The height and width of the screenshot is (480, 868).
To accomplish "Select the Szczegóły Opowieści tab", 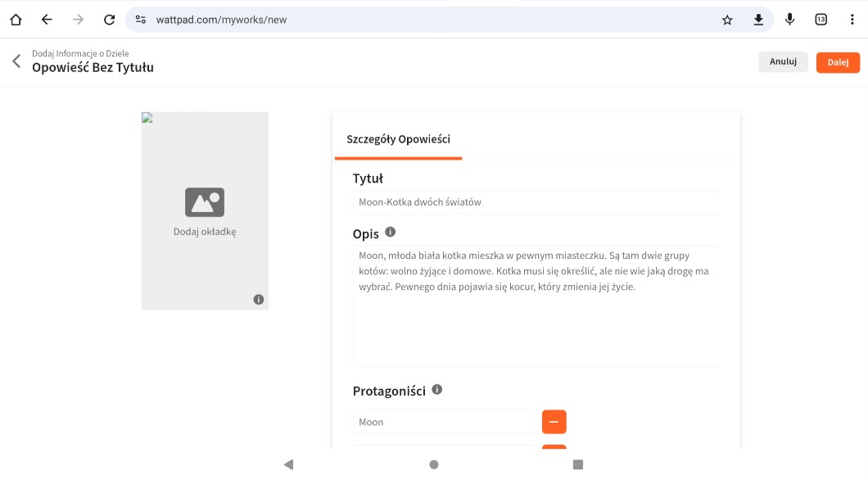I will point(398,139).
